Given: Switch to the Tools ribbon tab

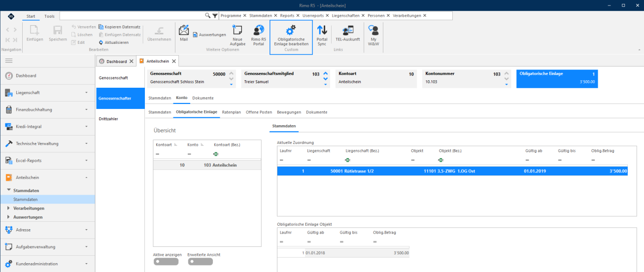Looking at the screenshot, I should (49, 16).
